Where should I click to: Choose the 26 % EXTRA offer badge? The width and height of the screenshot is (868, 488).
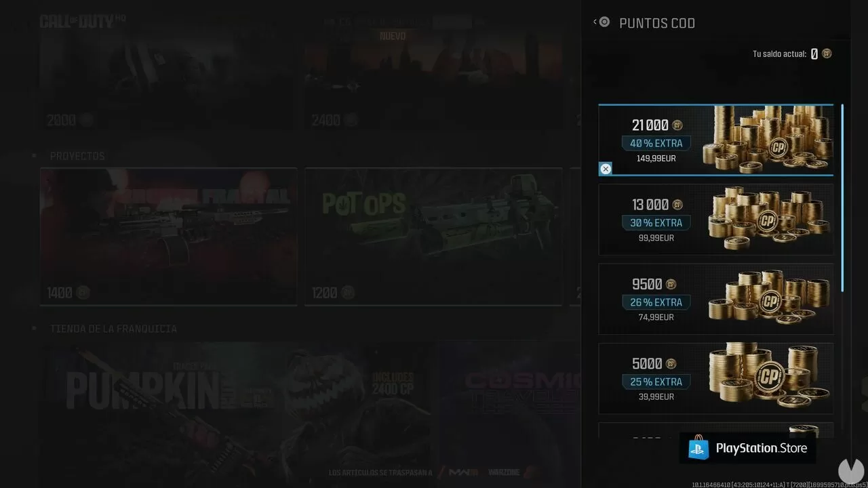(656, 302)
